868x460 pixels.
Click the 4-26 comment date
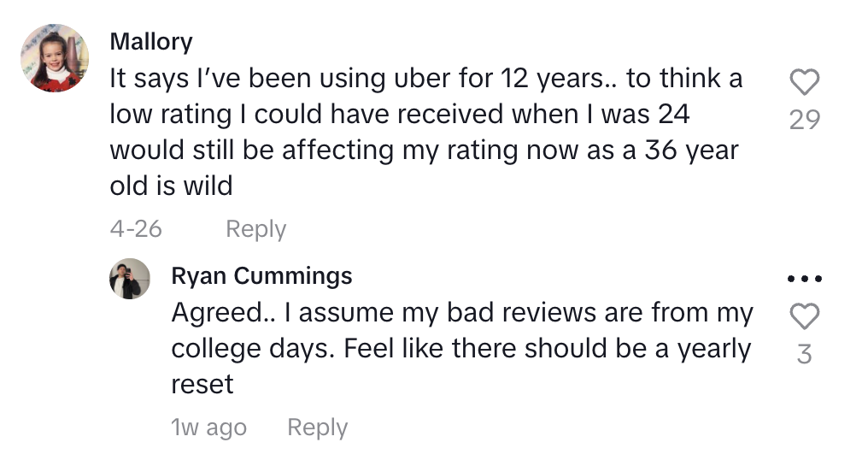[136, 229]
